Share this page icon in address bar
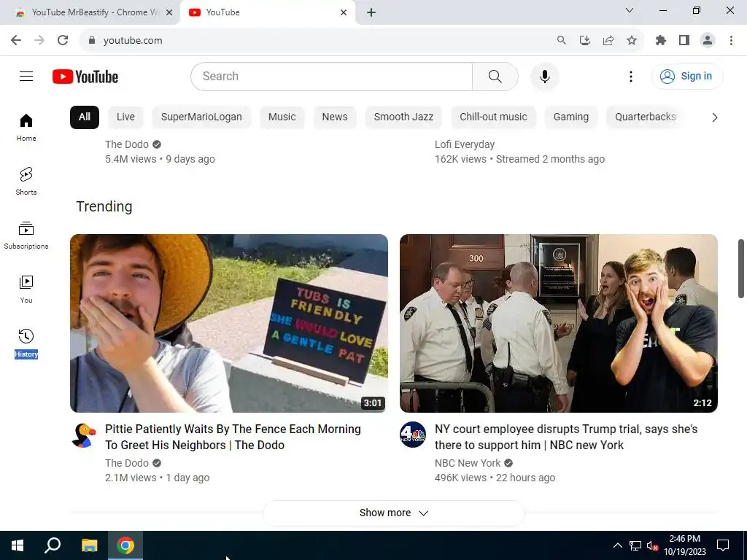The image size is (747, 560). pos(608,41)
